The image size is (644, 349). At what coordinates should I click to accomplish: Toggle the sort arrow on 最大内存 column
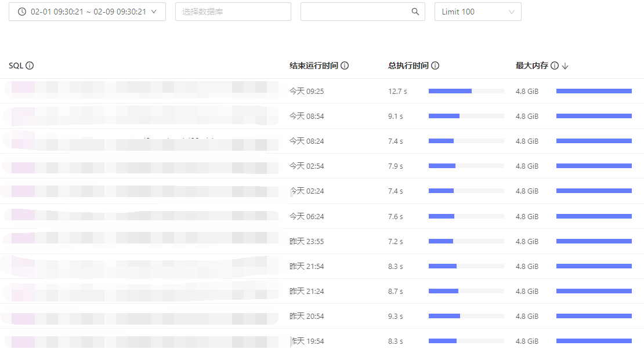tap(565, 66)
